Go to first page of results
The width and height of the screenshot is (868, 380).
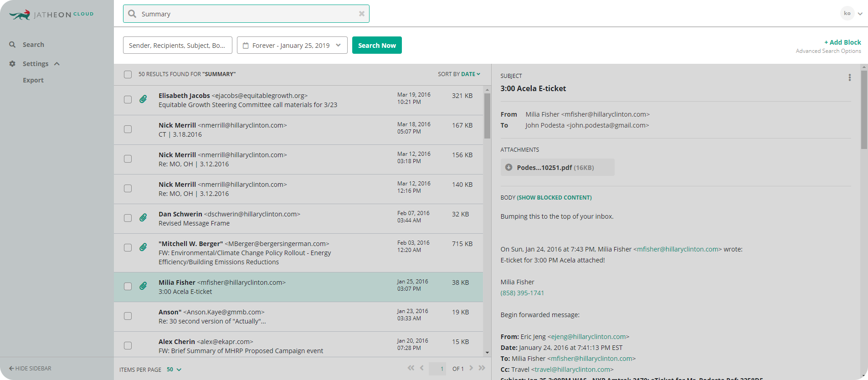411,368
